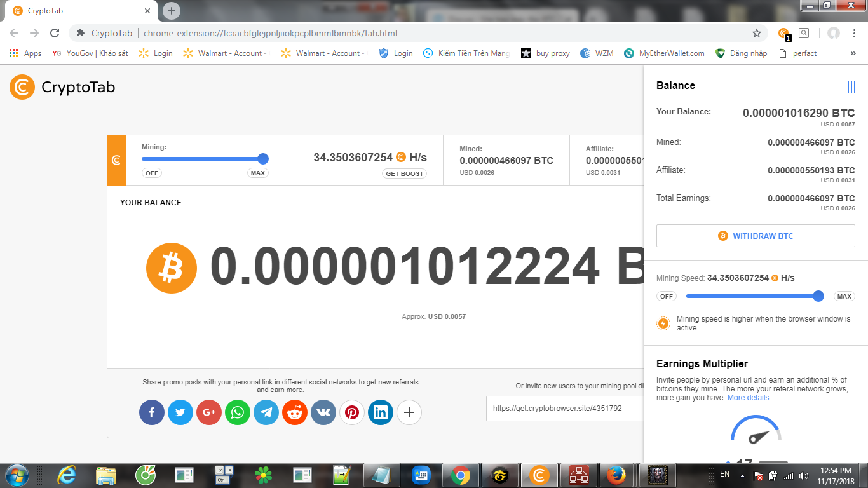Pin the link with Pinterest icon
868x488 pixels.
(x=352, y=412)
